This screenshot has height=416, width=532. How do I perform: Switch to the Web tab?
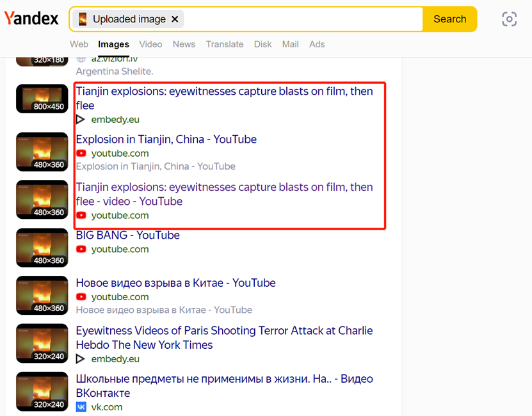(x=79, y=44)
